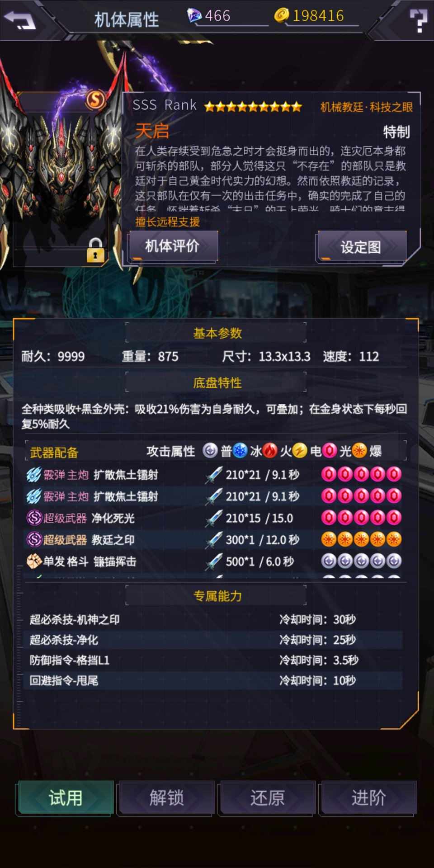Tap the 解锁 unlock button
Screen dimensions: 434x868
click(167, 798)
